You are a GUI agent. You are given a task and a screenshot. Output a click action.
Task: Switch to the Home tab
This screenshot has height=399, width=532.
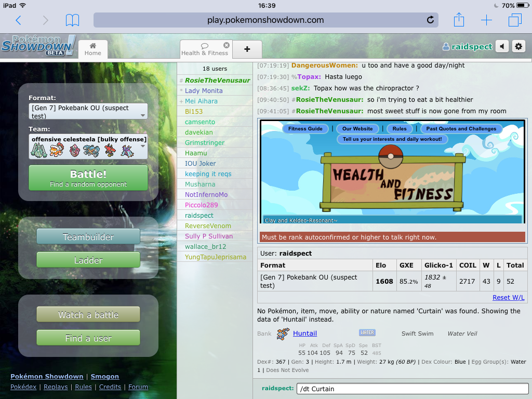tap(93, 49)
